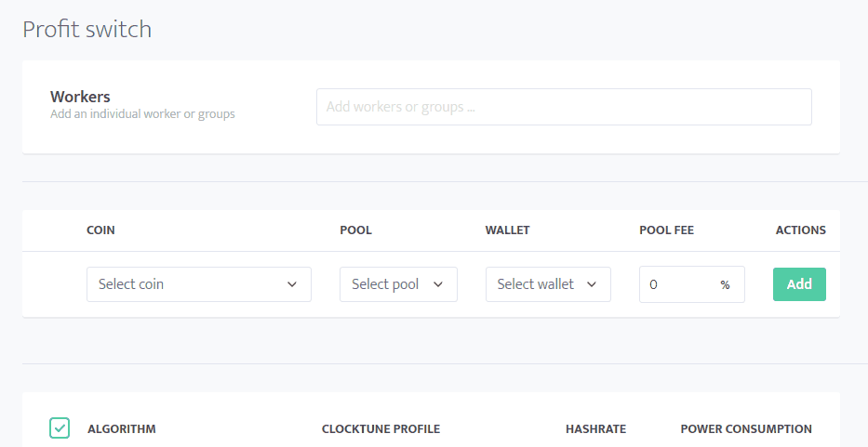
Task: Click the WALLET column header
Action: (x=508, y=230)
